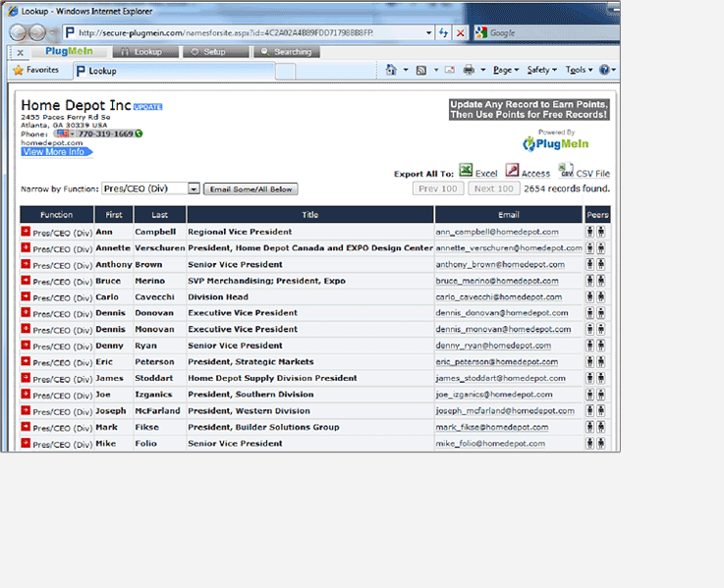
Task: Click the red icon in Annette Verschuren's row
Action: tap(26, 247)
